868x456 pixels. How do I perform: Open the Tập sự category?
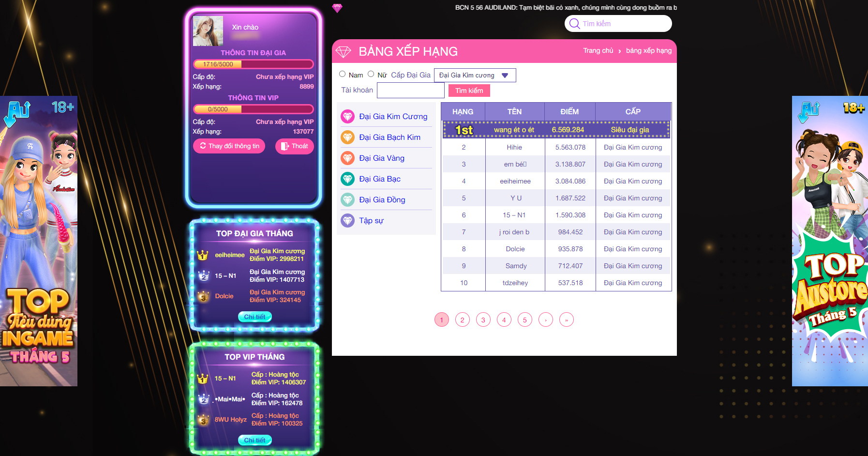371,221
